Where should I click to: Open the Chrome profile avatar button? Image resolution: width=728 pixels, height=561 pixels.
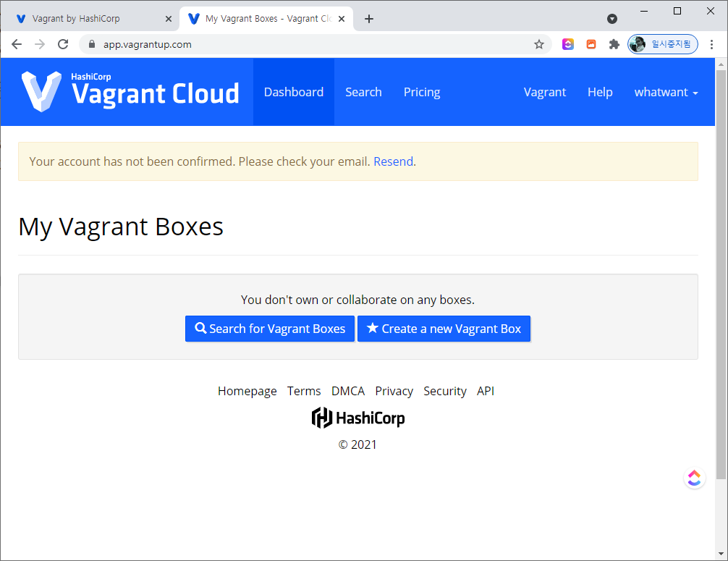(663, 44)
